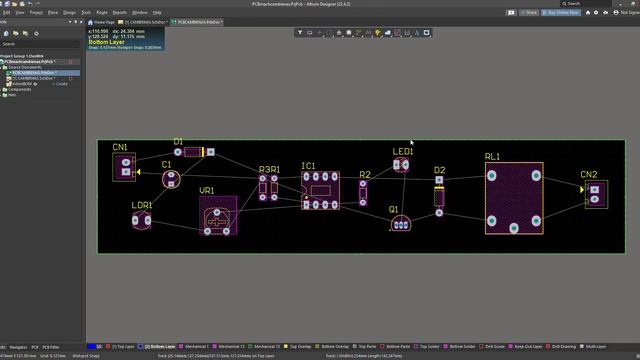Click the Share button
640x360 pixels.
click(x=529, y=13)
